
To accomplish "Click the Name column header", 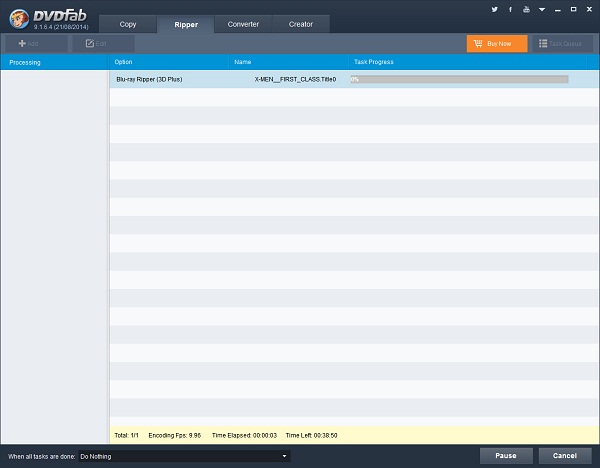I will click(289, 62).
